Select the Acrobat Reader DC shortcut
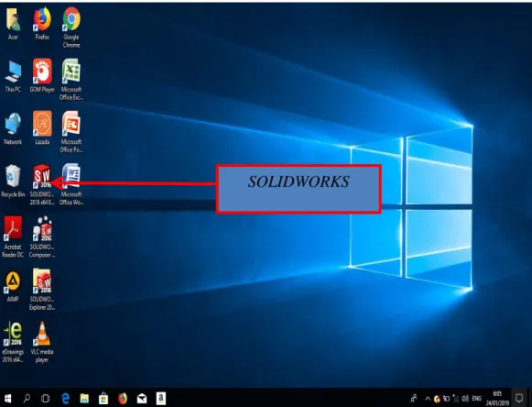Image resolution: width=532 pixels, height=407 pixels. point(13,237)
